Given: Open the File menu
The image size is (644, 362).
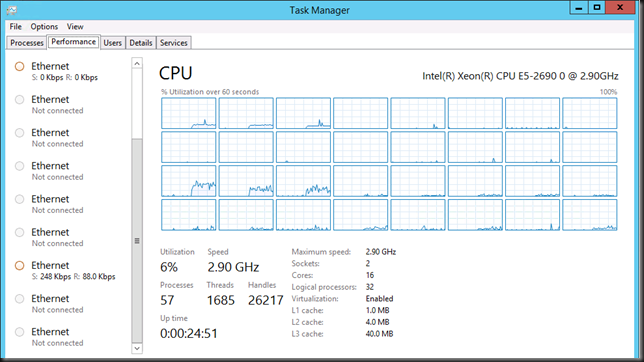Looking at the screenshot, I should pos(16,27).
